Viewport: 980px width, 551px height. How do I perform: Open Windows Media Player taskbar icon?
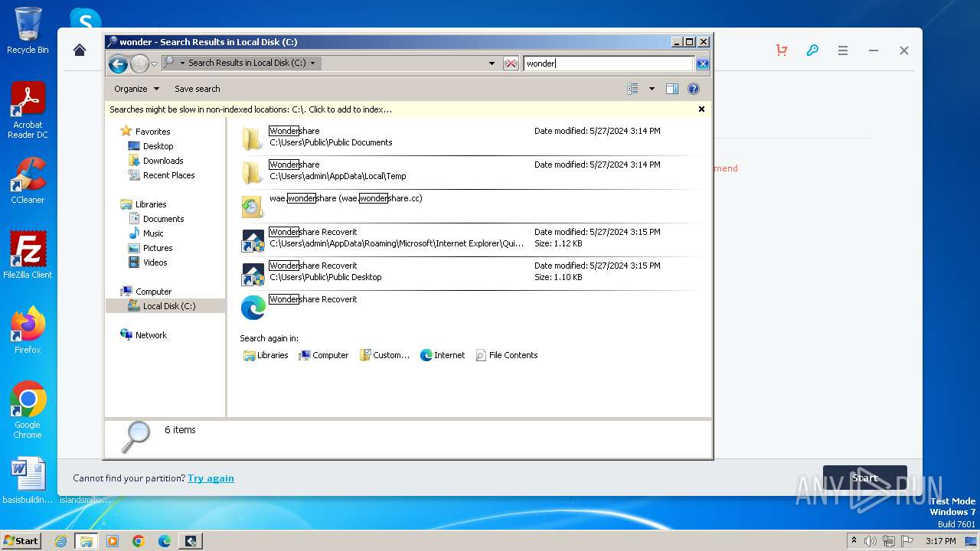click(113, 541)
